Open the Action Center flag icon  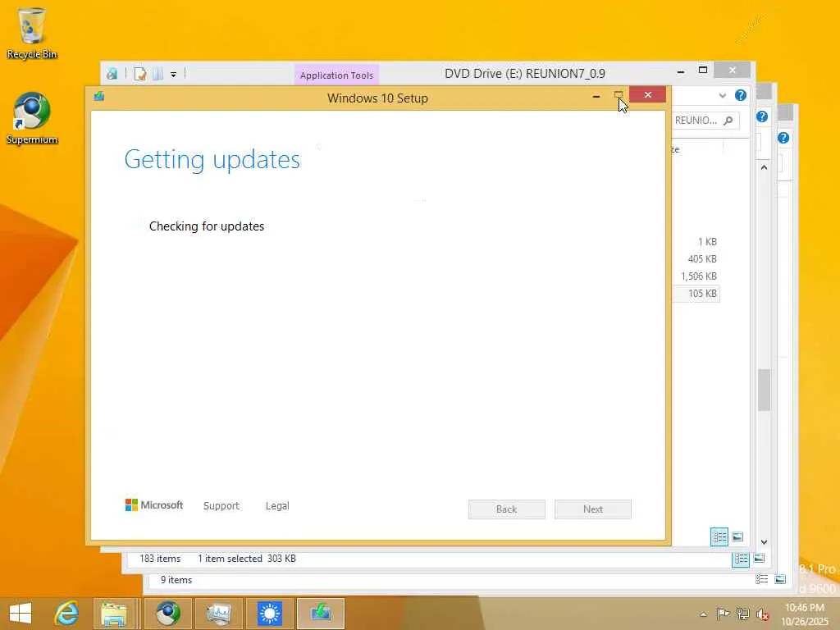[x=723, y=614]
